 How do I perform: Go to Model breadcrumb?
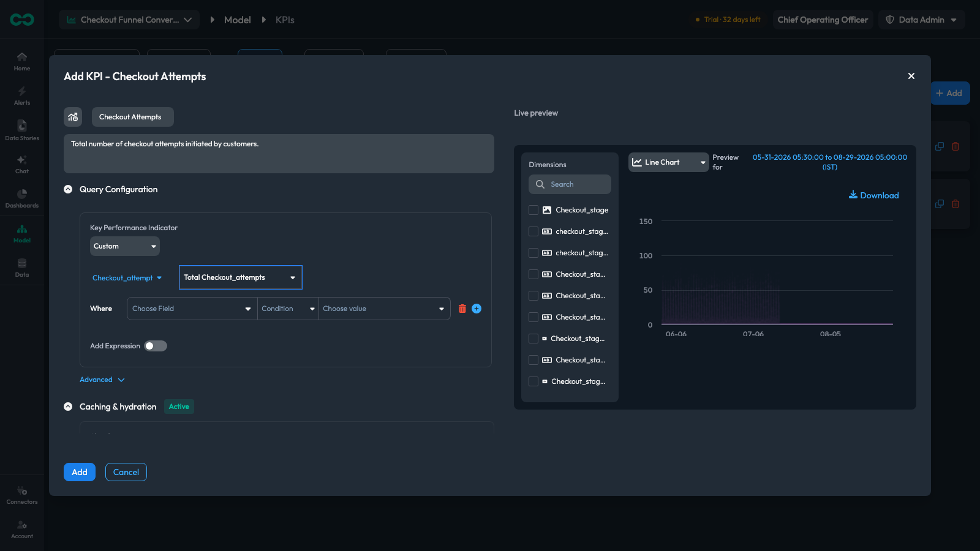coord(238,20)
